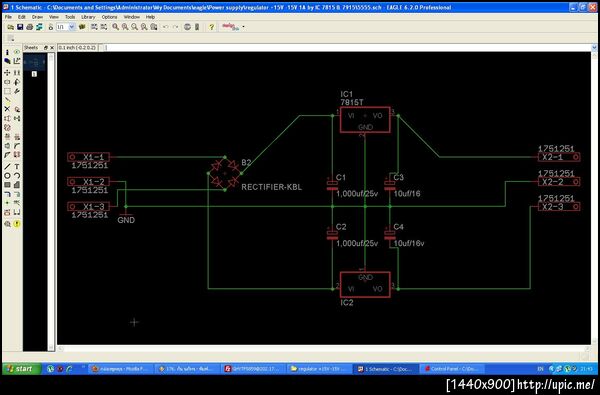
Task: Open the sheet selector dropdown
Action: tap(72, 27)
